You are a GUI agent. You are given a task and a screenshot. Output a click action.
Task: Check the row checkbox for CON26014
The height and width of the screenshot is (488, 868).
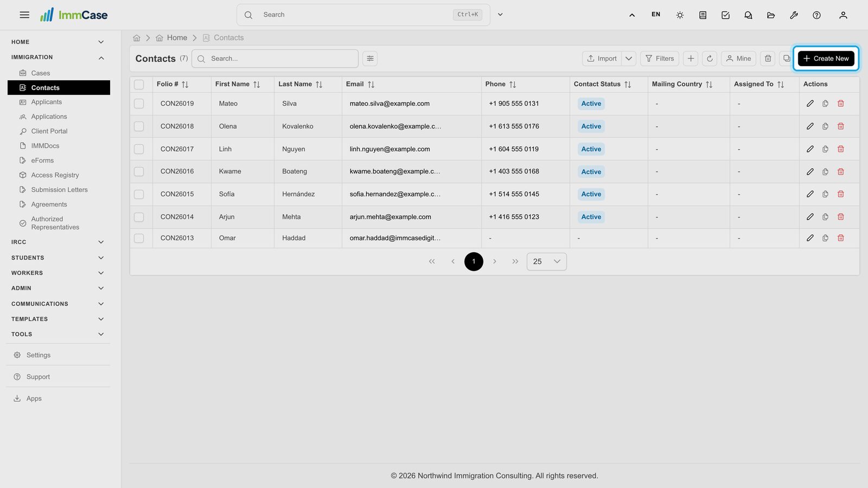tap(139, 217)
